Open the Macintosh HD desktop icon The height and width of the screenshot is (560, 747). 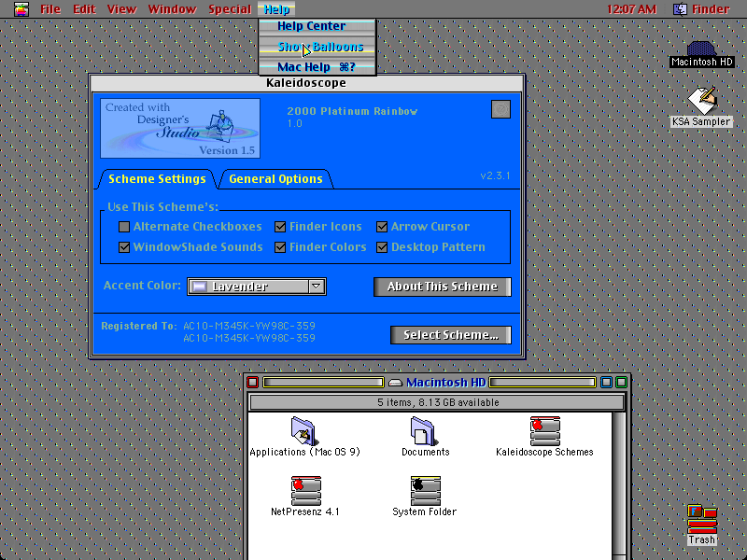click(x=701, y=49)
